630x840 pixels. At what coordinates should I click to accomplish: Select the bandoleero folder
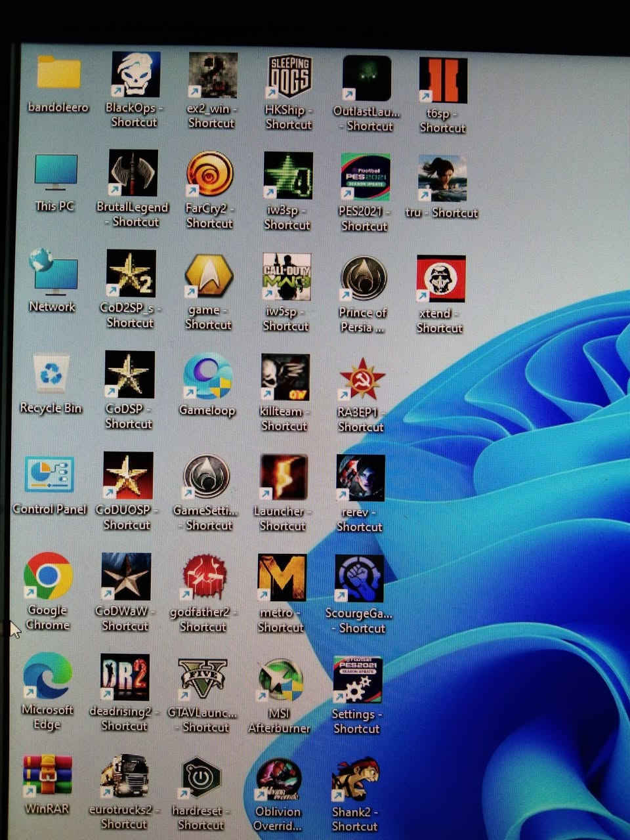point(58,73)
